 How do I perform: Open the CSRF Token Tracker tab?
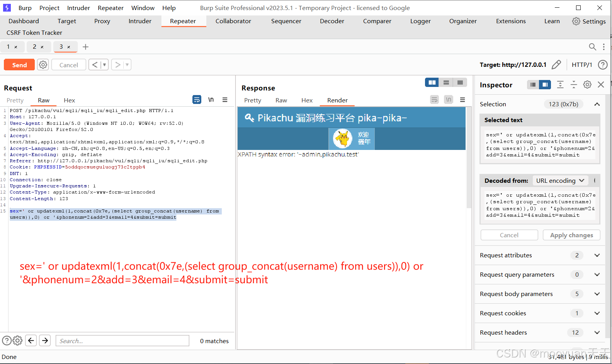pos(34,33)
